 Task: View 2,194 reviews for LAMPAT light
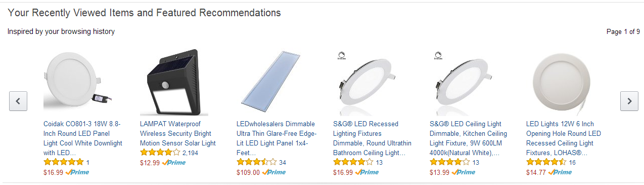point(191,153)
